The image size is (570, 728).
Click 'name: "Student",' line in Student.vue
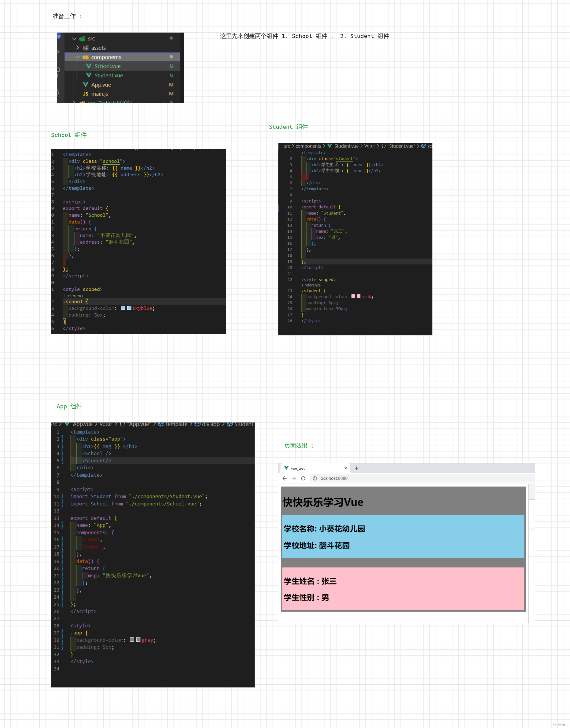(x=326, y=213)
